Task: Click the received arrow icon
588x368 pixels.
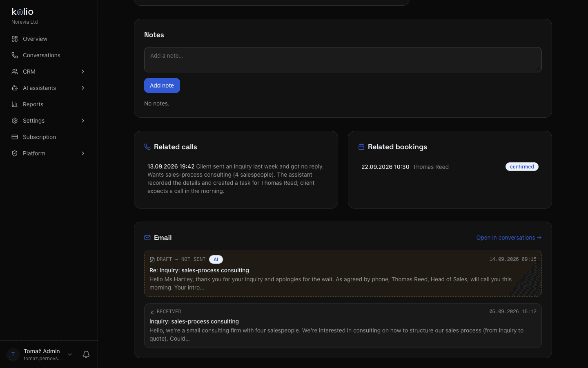Action: point(152,312)
